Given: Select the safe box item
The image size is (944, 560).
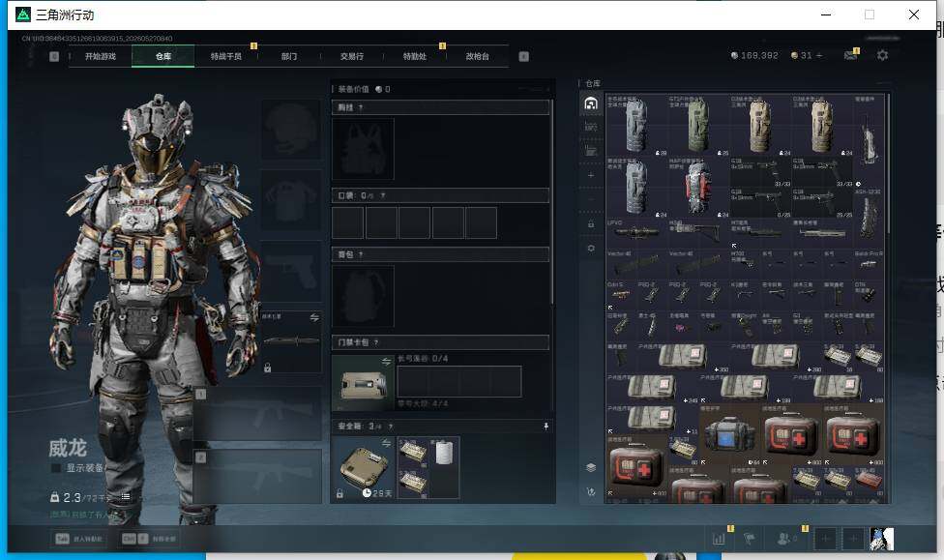Looking at the screenshot, I should pyautogui.click(x=363, y=468).
